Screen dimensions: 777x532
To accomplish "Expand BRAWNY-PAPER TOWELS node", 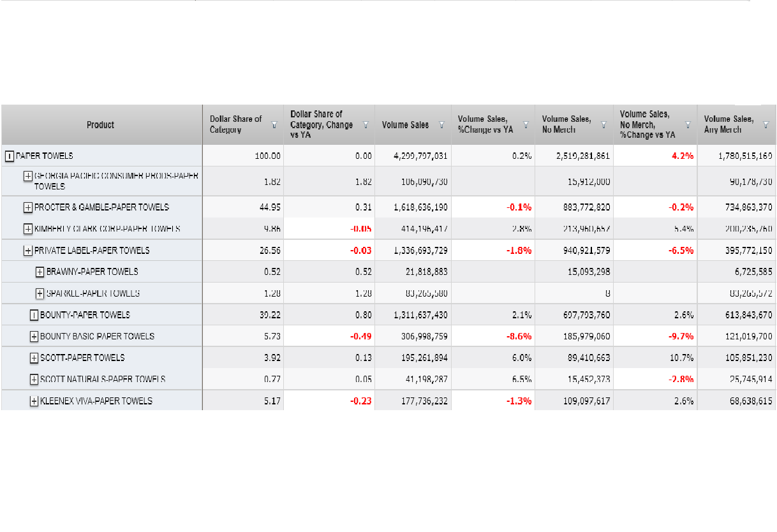I will pyautogui.click(x=40, y=272).
